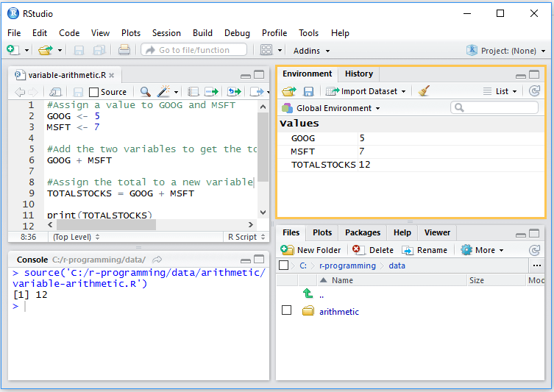Toggle the Source on Save checkbox

[x=93, y=92]
